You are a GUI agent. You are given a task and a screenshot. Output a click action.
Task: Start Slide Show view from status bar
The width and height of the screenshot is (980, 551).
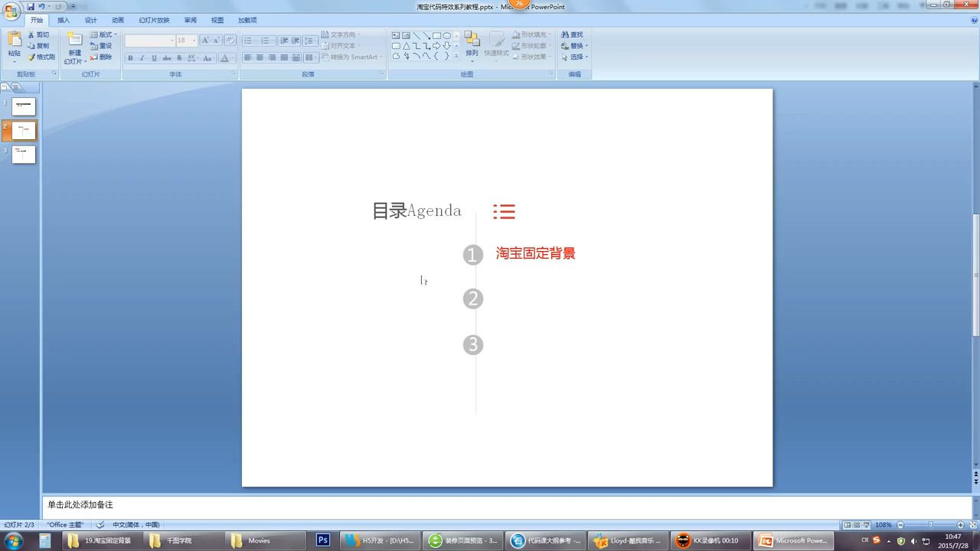pyautogui.click(x=867, y=525)
